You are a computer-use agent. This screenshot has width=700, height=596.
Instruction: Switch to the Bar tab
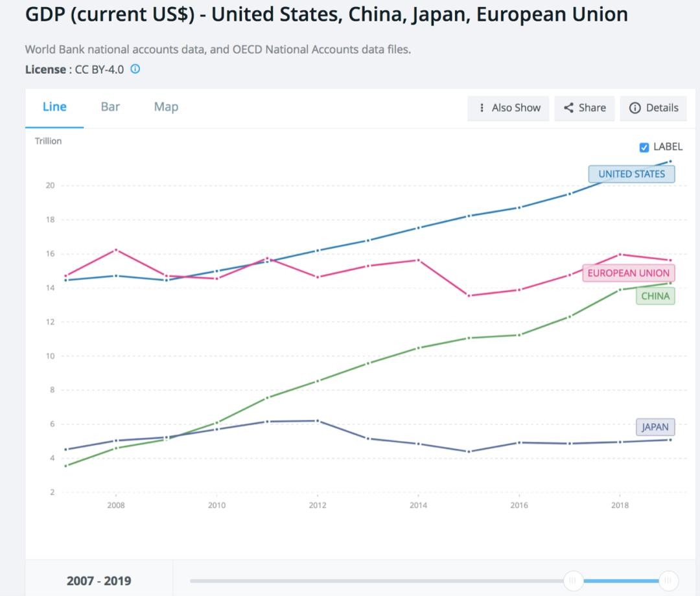coord(110,107)
